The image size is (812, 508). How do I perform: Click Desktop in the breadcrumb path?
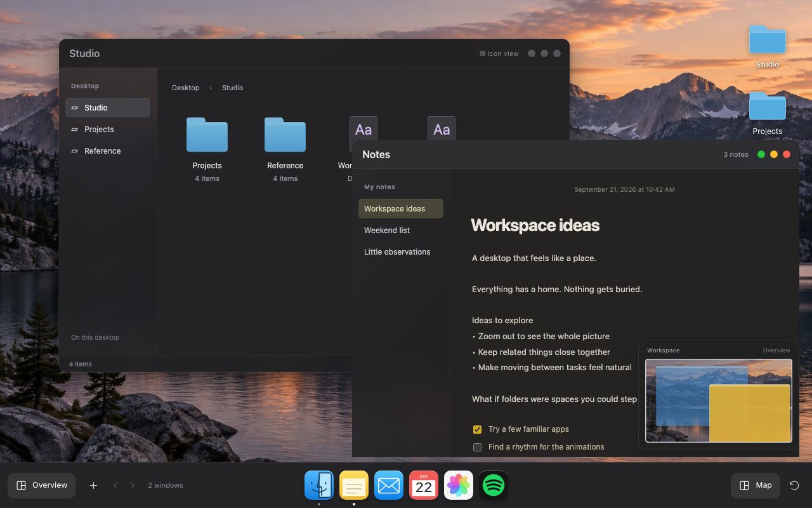[185, 88]
